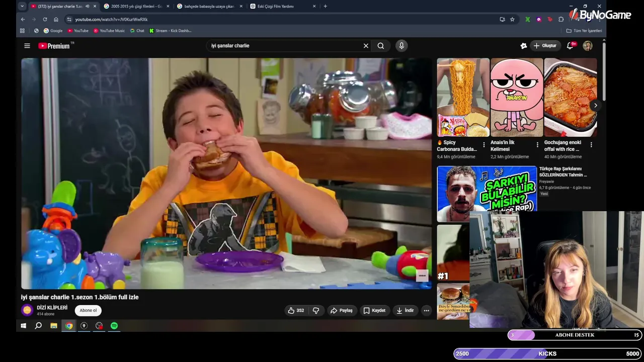Open Stream - Kick Dashboard bookmark
Image resolution: width=644 pixels, height=362 pixels.
(170, 31)
